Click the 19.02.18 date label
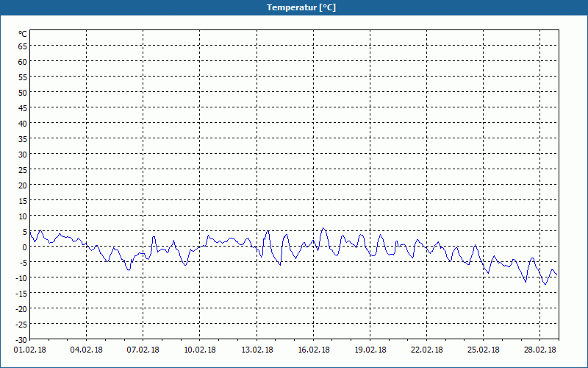Viewport: 588px width, 368px height. (370, 350)
